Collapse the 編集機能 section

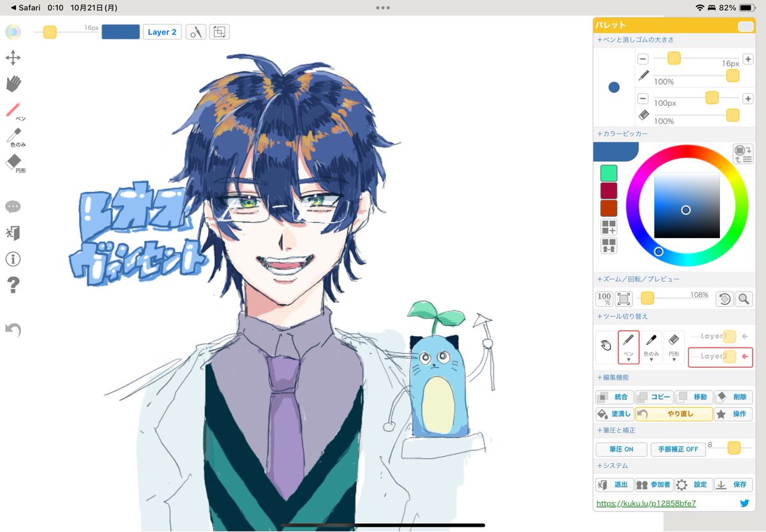click(x=613, y=378)
